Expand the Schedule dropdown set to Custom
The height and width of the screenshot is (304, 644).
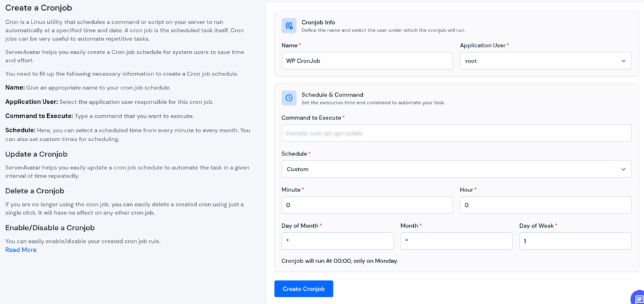tap(456, 169)
